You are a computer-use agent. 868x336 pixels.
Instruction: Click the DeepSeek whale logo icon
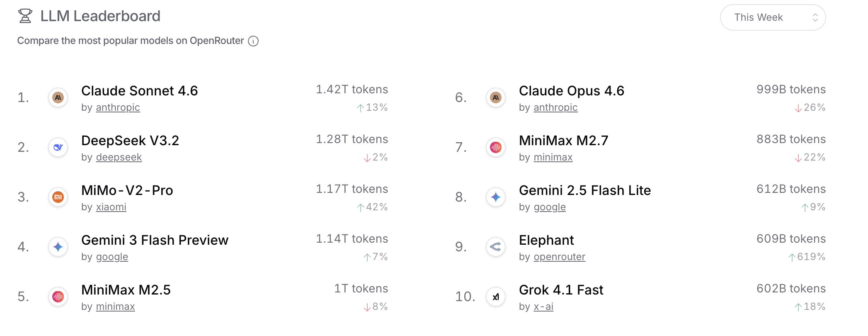pos(58,147)
